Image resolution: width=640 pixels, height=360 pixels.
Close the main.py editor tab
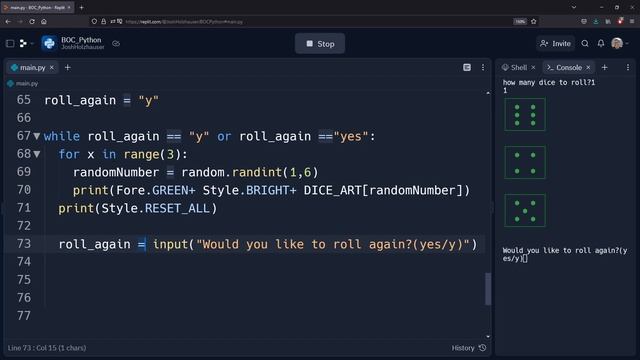(52, 68)
